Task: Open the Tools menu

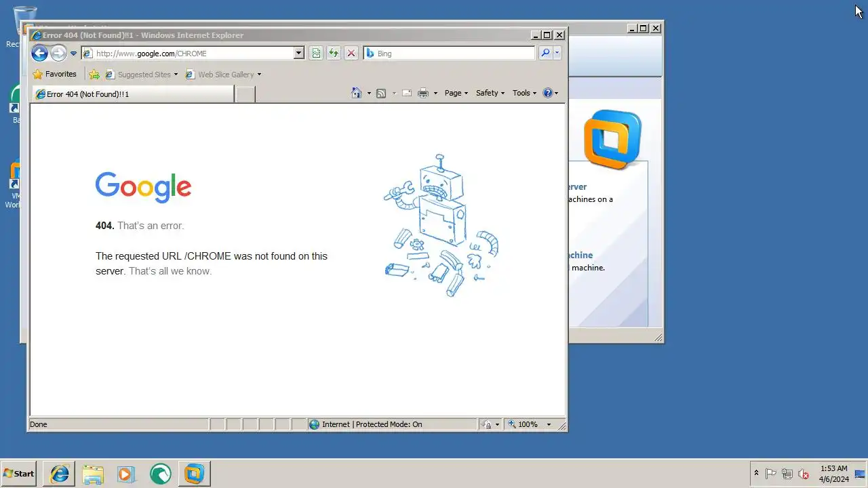Action: pyautogui.click(x=524, y=93)
